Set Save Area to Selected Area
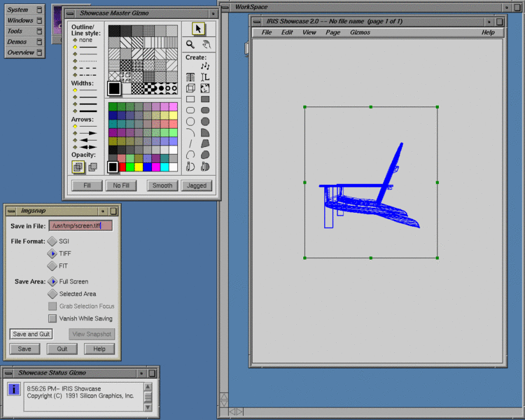 [x=52, y=294]
